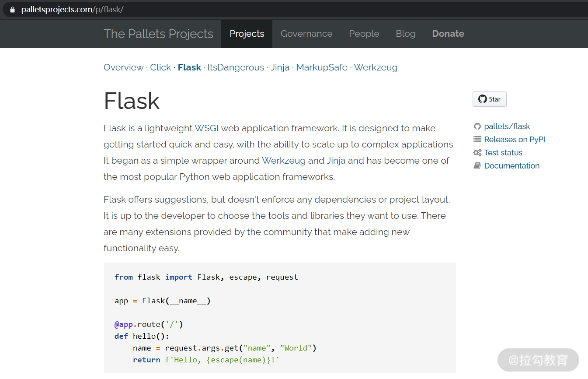Follow the Werkzeug link in the paragraph
The width and height of the screenshot is (588, 379).
(x=284, y=161)
